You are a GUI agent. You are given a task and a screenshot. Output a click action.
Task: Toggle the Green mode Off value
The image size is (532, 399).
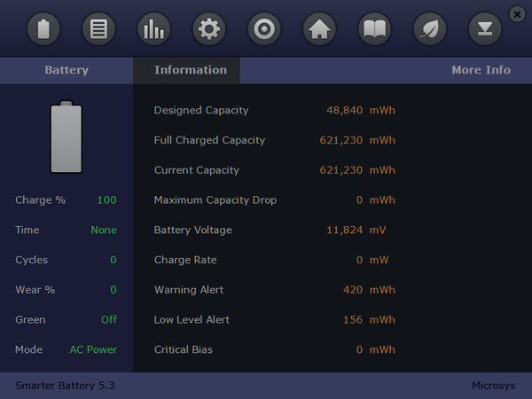(108, 319)
